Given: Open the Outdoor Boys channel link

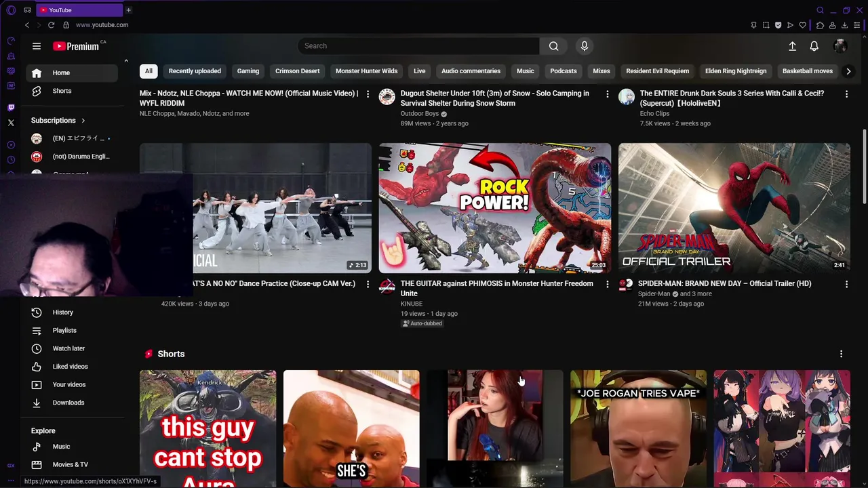Looking at the screenshot, I should tap(420, 114).
